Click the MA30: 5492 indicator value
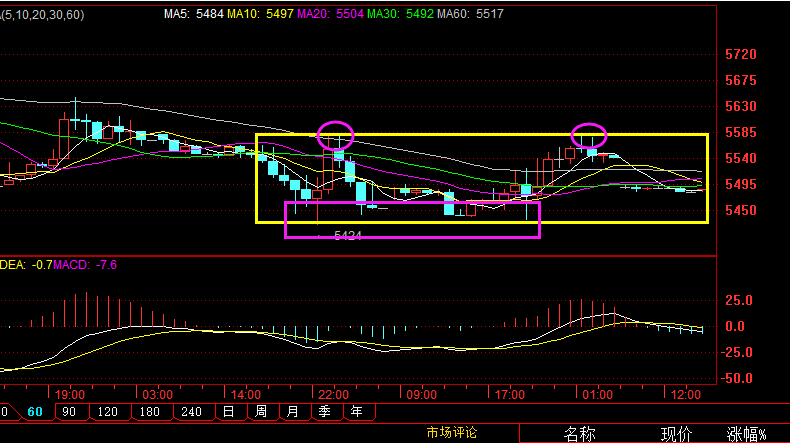The width and height of the screenshot is (790, 443). coord(400,14)
